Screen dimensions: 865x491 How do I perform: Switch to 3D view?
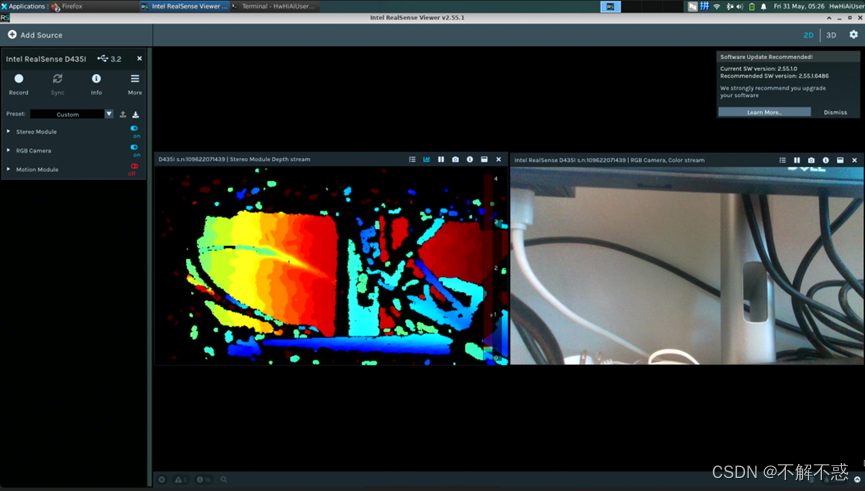pos(831,35)
